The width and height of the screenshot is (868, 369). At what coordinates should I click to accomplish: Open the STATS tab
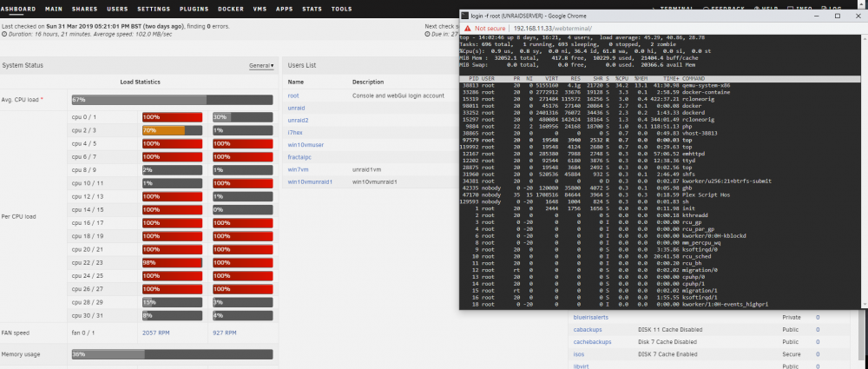[312, 9]
